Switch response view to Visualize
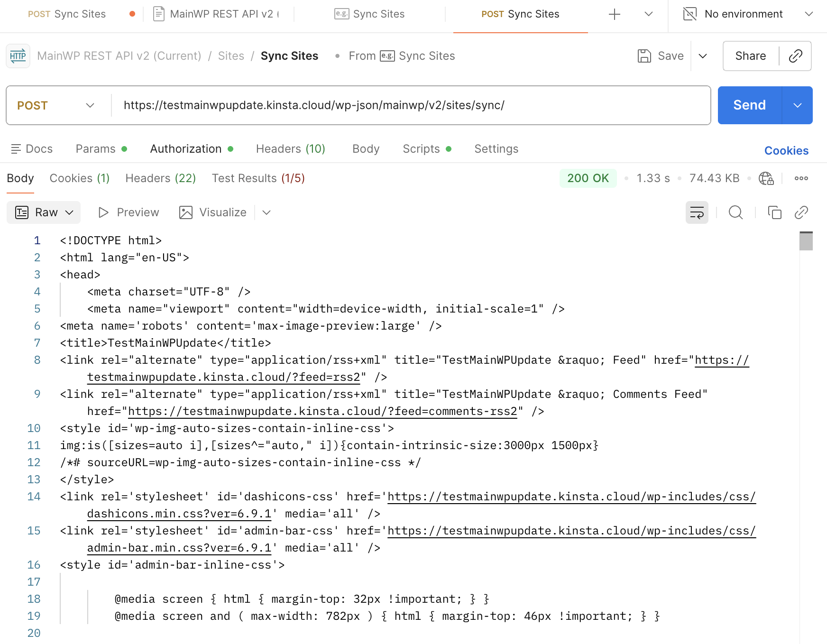This screenshot has height=644, width=827. [213, 212]
